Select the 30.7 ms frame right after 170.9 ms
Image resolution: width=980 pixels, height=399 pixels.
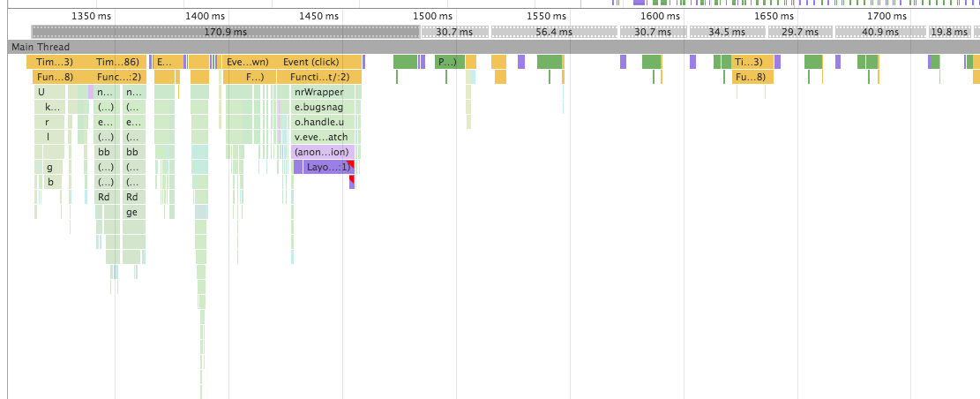pyautogui.click(x=455, y=32)
